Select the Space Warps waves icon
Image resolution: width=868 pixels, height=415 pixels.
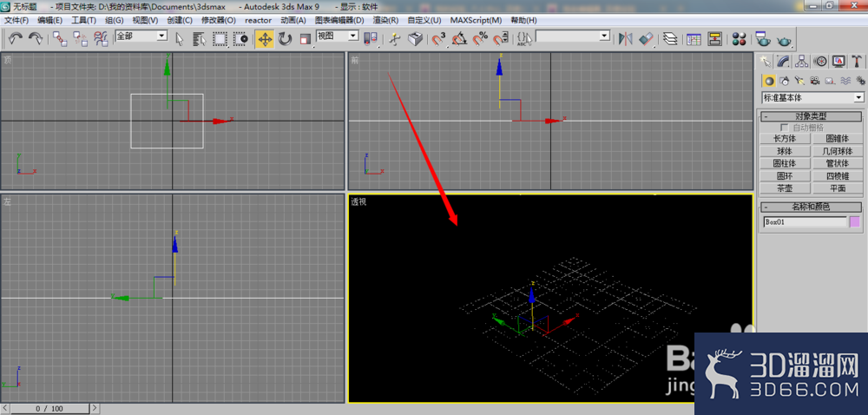tap(845, 81)
